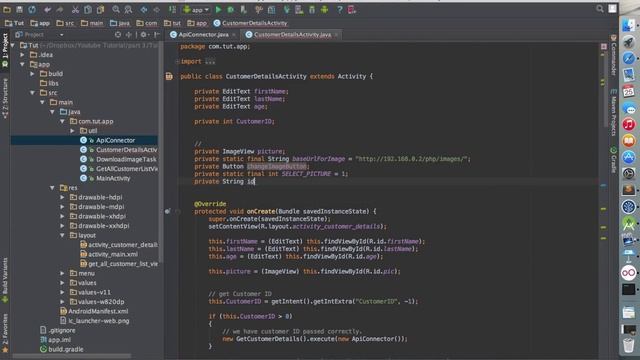Click the Redo toolbar icon
The width and height of the screenshot is (640, 360).
pyautogui.click(x=60, y=9)
